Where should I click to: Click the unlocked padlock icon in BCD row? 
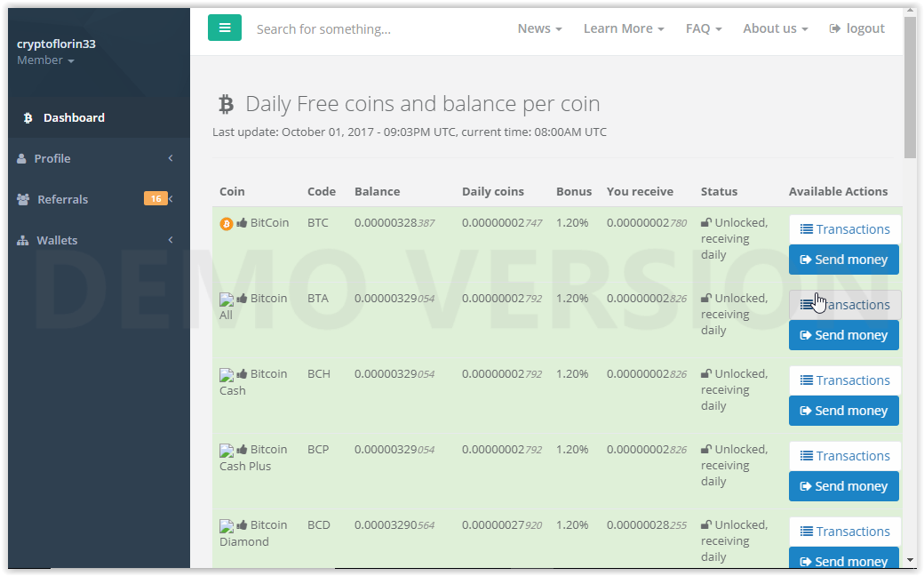[x=706, y=524]
